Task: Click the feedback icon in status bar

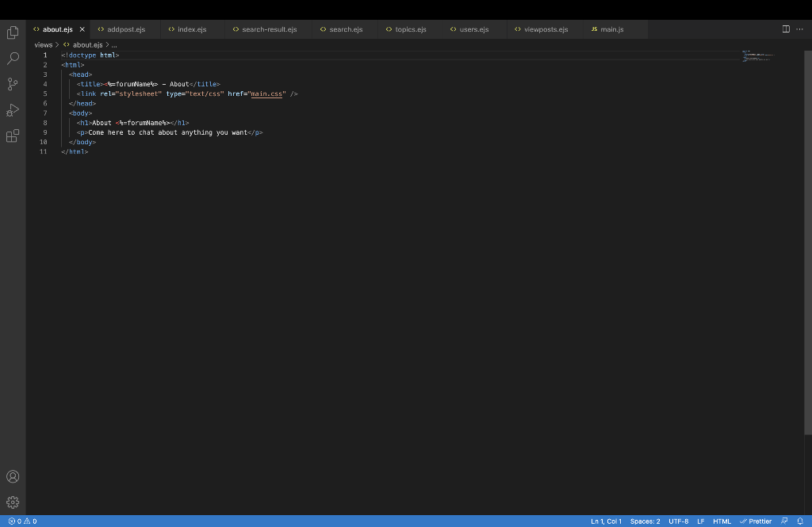Action: pyautogui.click(x=784, y=521)
